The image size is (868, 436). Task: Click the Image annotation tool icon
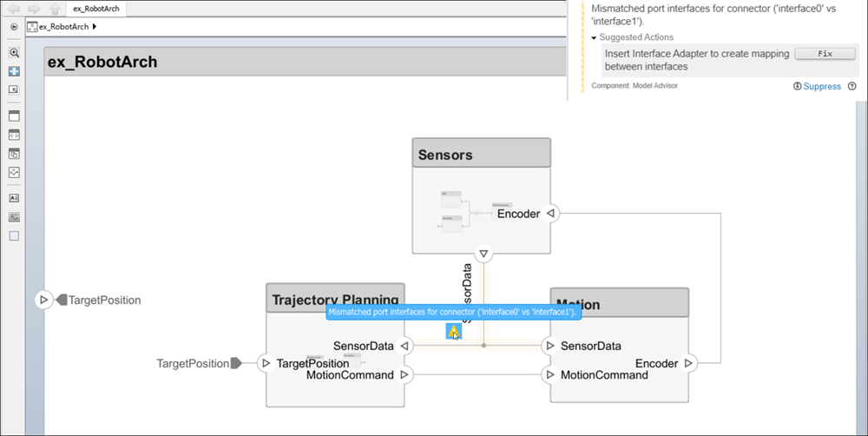tap(14, 216)
